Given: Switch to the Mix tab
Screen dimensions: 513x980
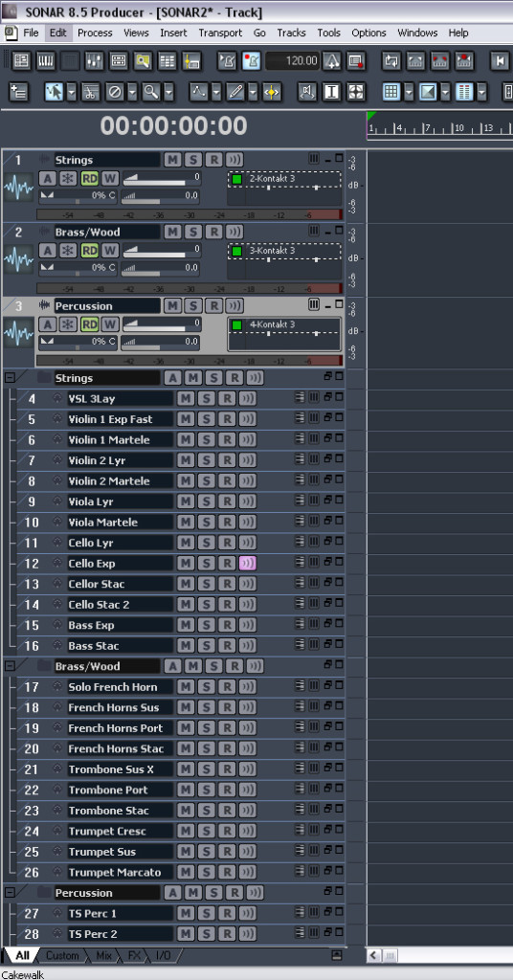Looking at the screenshot, I should tap(103, 956).
